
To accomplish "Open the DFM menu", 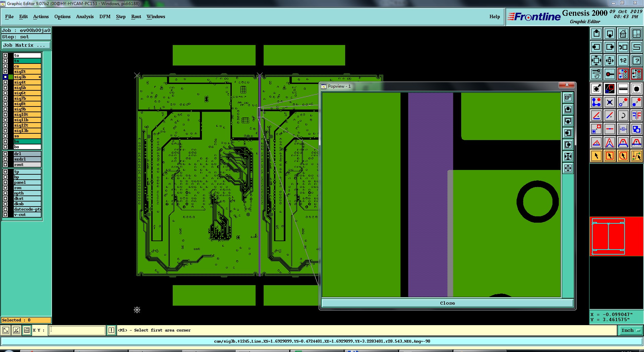I will coord(105,16).
